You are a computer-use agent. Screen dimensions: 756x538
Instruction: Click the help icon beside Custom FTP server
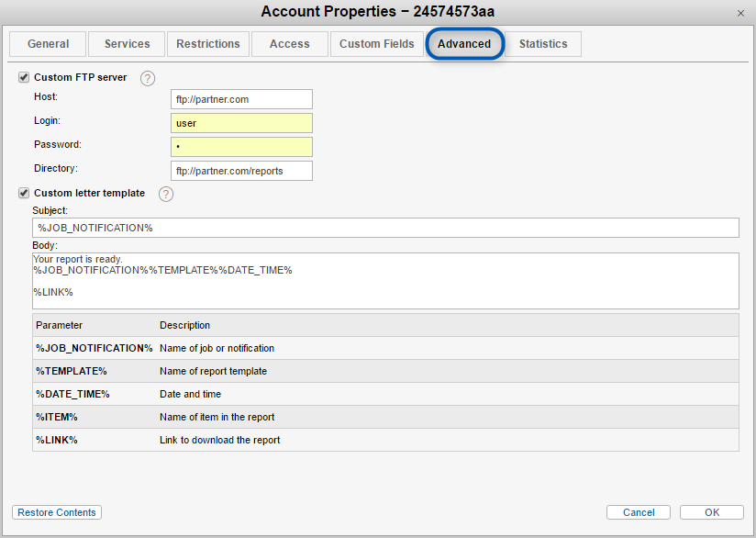click(x=148, y=78)
